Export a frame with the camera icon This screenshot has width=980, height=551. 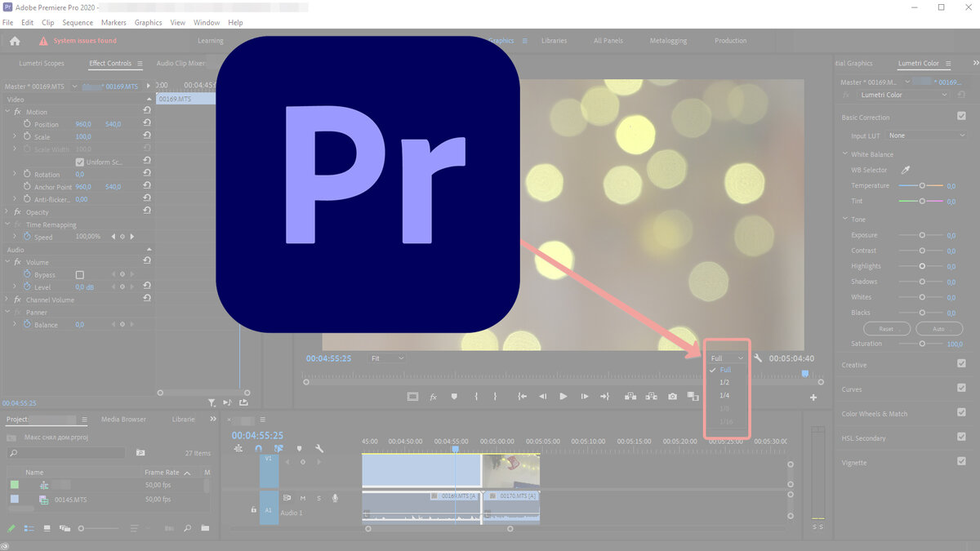tap(672, 397)
